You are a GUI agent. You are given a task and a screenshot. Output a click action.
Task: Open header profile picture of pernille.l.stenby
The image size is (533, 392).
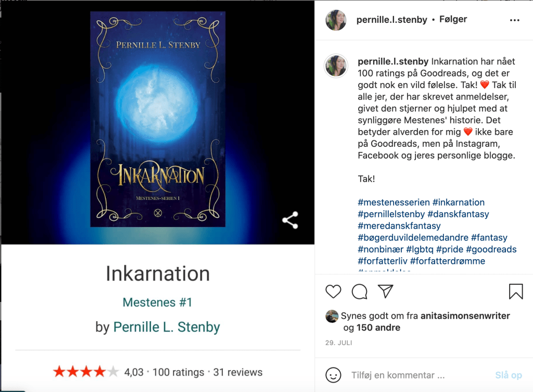tap(336, 20)
